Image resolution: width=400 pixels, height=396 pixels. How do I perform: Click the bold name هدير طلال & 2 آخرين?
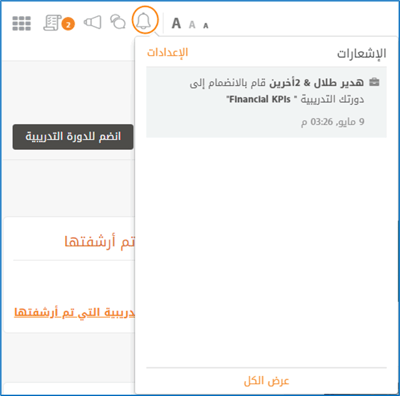click(x=317, y=82)
